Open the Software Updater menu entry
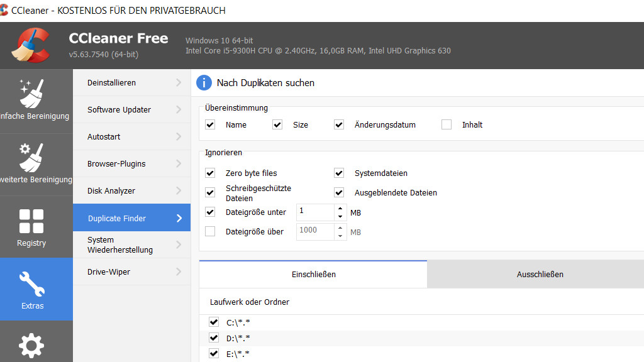This screenshot has width=644, height=362. point(119,109)
